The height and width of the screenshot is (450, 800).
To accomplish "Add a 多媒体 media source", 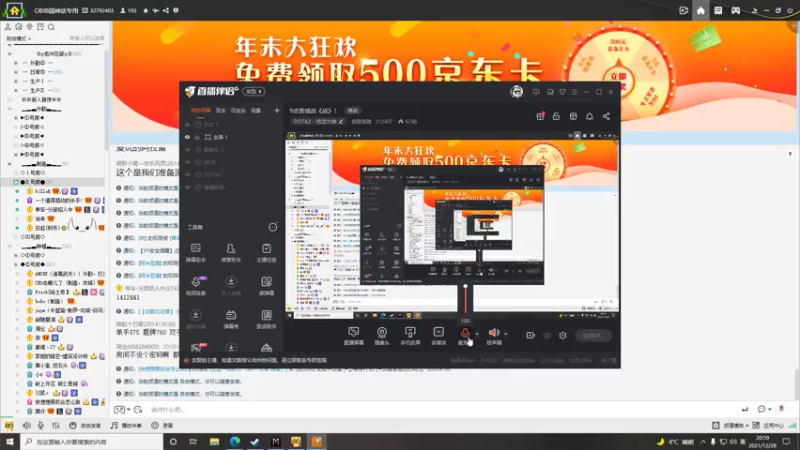I will point(438,336).
